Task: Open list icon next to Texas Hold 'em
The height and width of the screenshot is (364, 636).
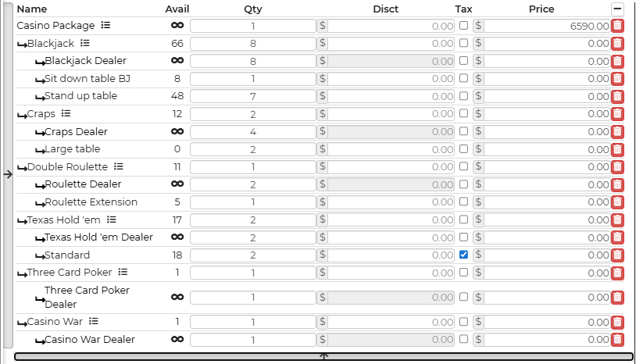Action: 112,220
